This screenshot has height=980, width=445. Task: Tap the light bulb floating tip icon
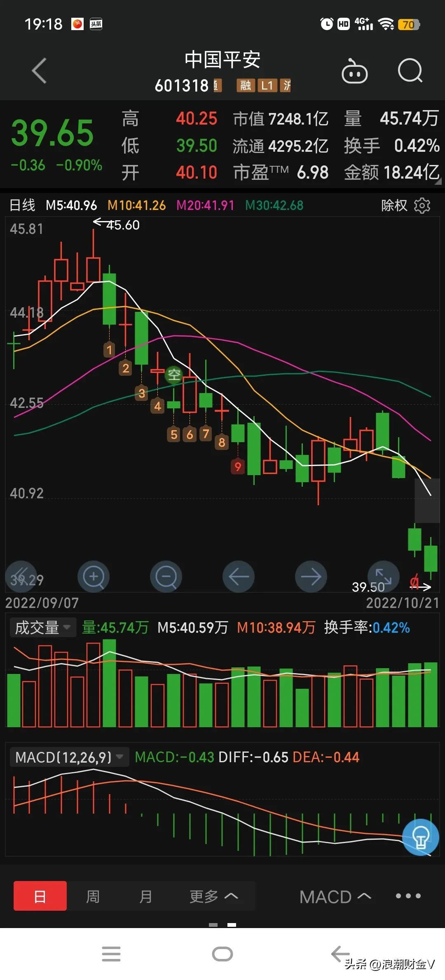click(x=420, y=837)
